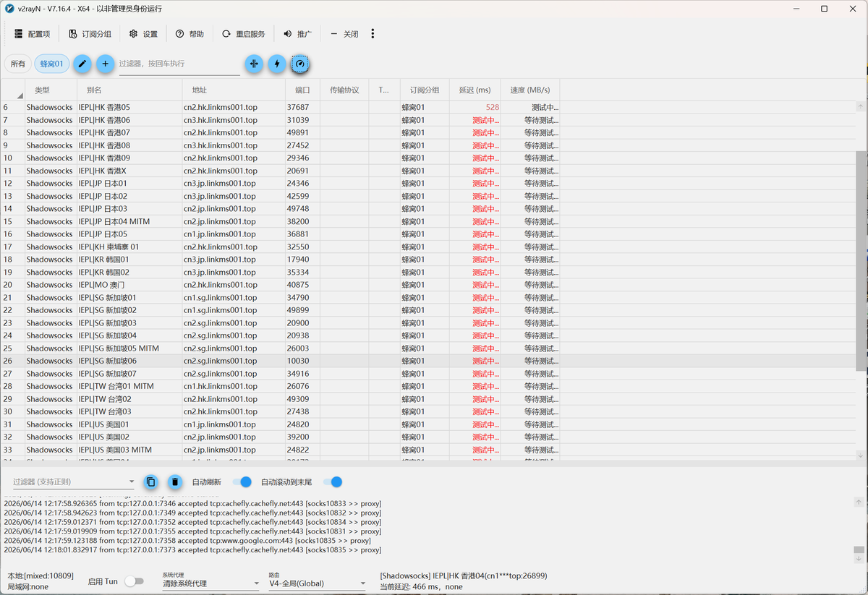Sort by the 速度 (MB/s) column header
The width and height of the screenshot is (868, 595).
click(x=530, y=90)
